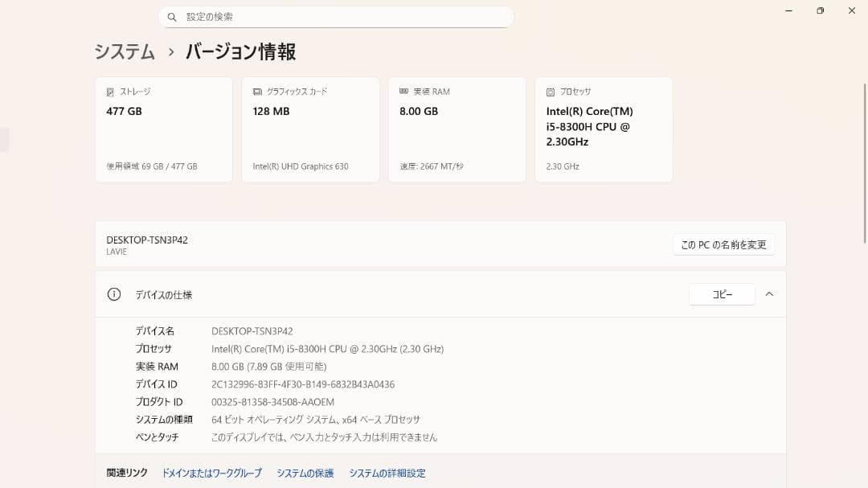Open the システム breadcrumb
The width and height of the screenshot is (868, 488).
pos(124,51)
